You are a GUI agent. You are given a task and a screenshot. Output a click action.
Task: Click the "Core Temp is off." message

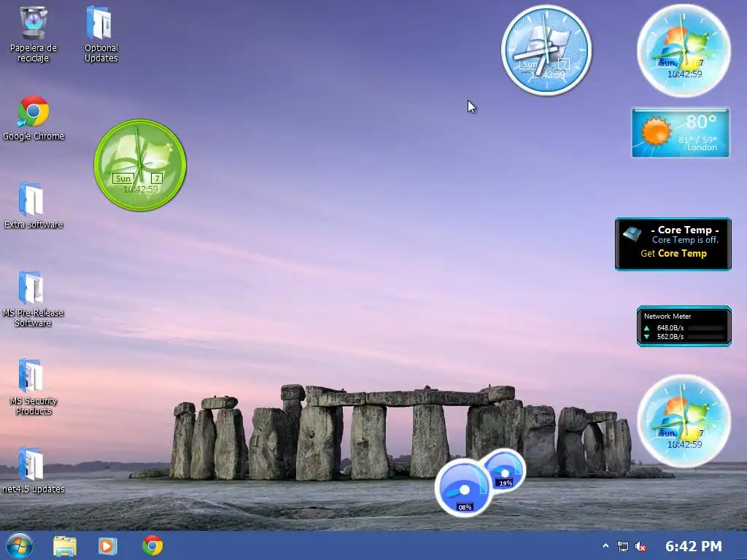[685, 240]
